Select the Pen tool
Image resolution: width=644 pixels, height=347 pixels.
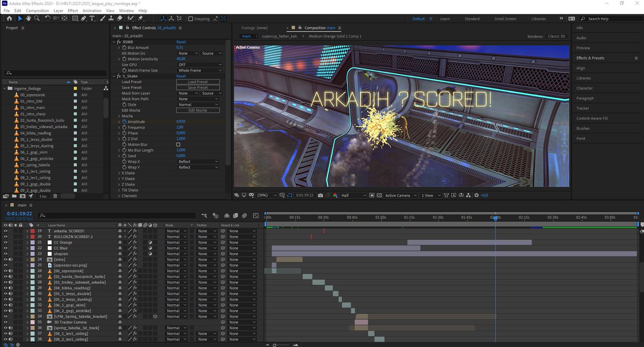[x=84, y=18]
